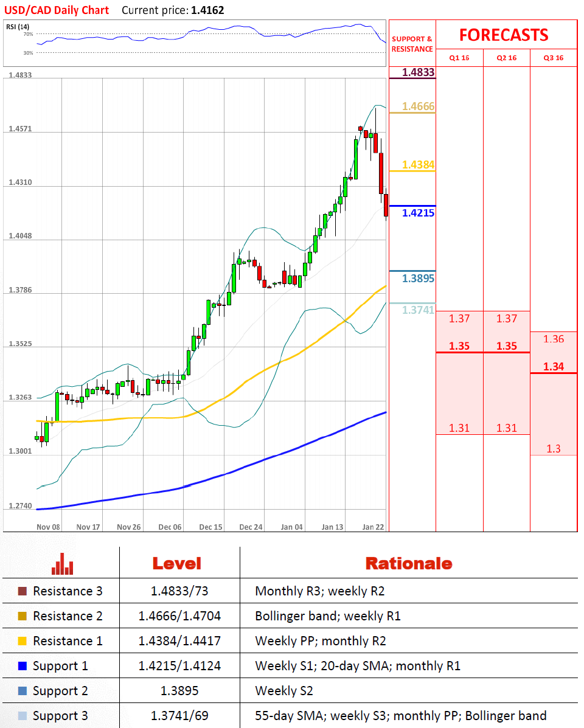Click rationale 'Weekly PP; monthly R2'
The image size is (584, 728).
point(321,642)
